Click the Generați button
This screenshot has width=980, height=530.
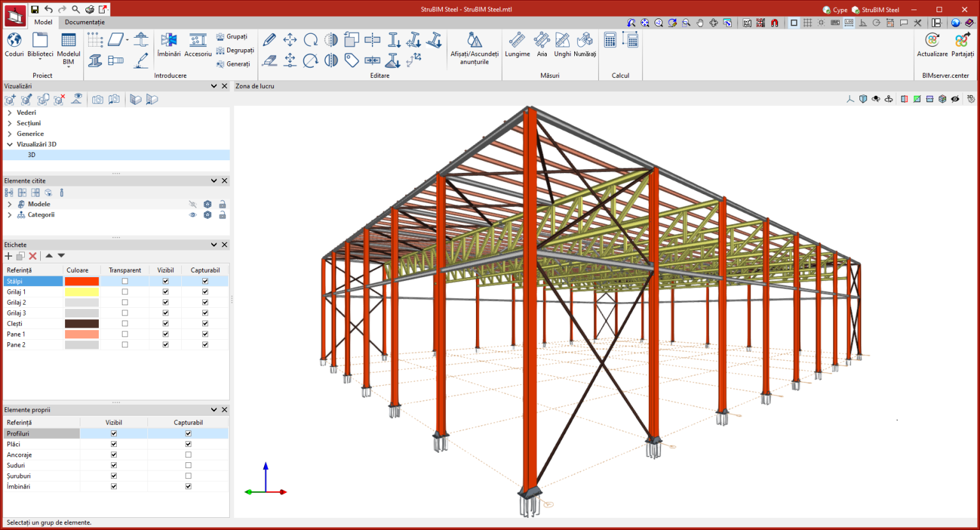click(234, 64)
